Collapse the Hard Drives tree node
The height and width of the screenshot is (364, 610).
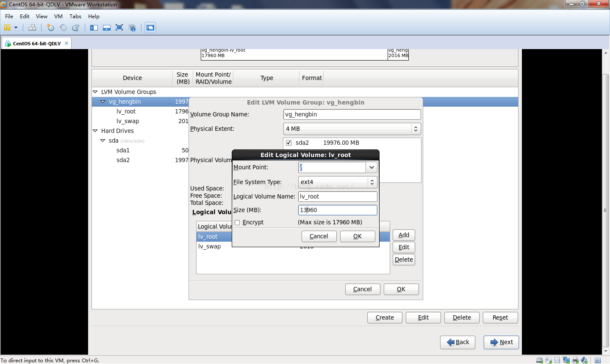95,131
